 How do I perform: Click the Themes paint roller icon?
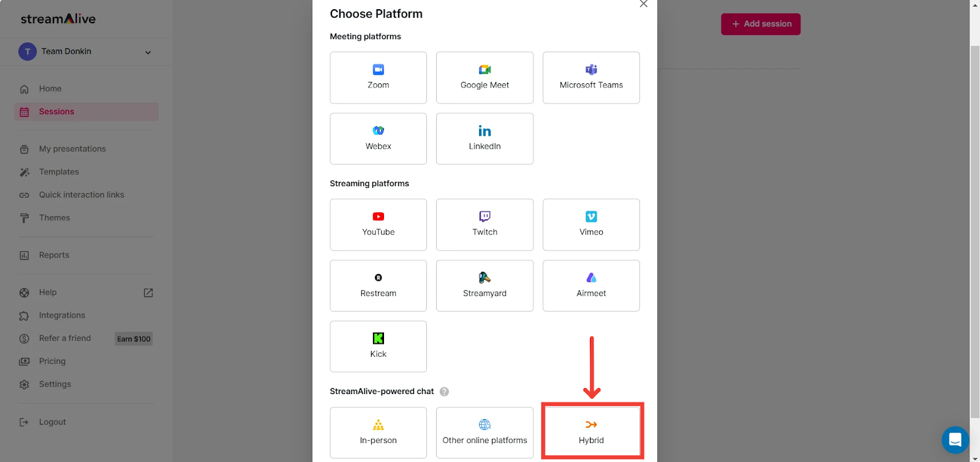click(x=24, y=218)
